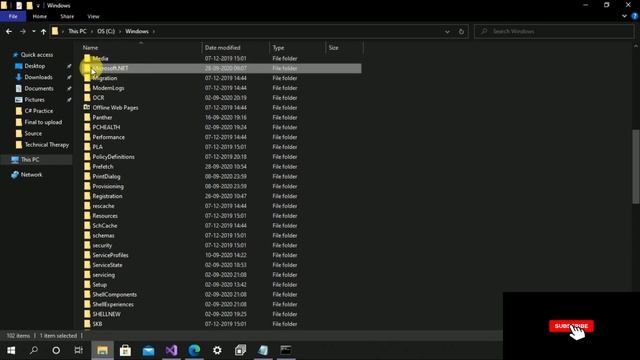Click Windows in the address breadcrumb
The height and width of the screenshot is (360, 640).
(x=137, y=31)
